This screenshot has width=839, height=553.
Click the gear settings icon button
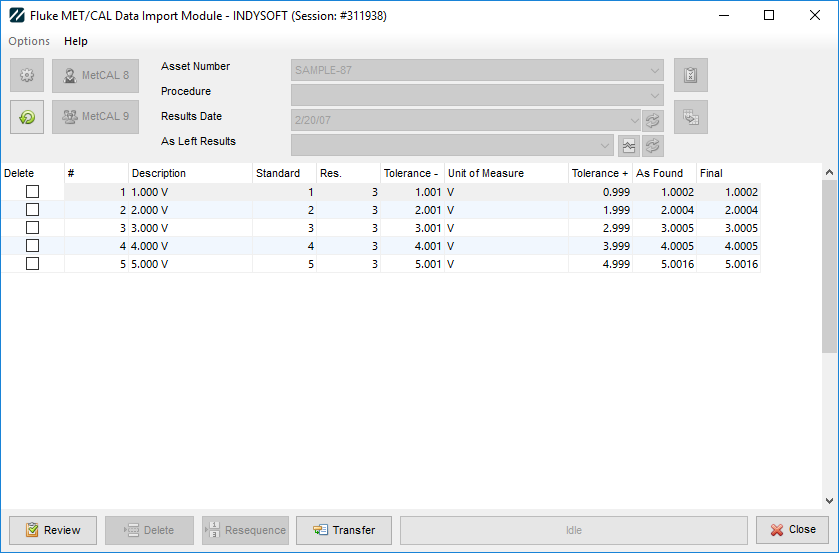tap(27, 75)
